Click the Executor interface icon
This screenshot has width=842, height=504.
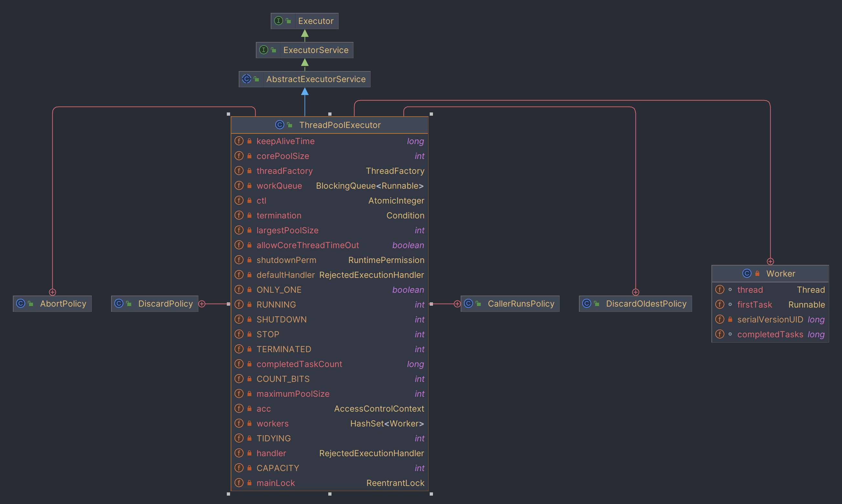pyautogui.click(x=279, y=21)
